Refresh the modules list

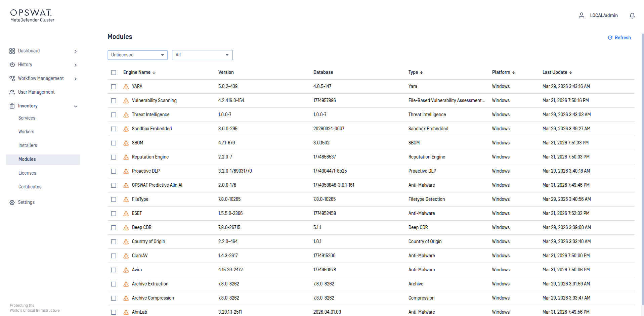point(619,38)
